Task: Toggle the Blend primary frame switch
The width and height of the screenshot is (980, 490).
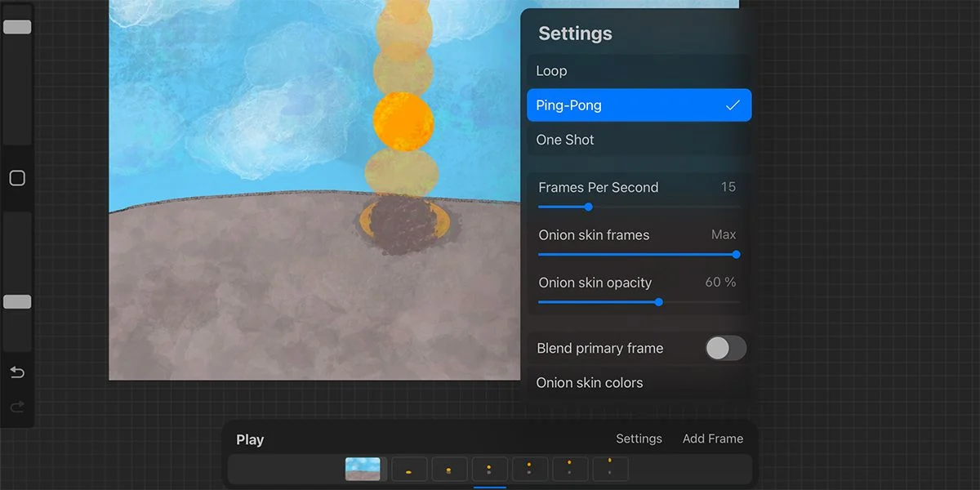Action: click(725, 348)
